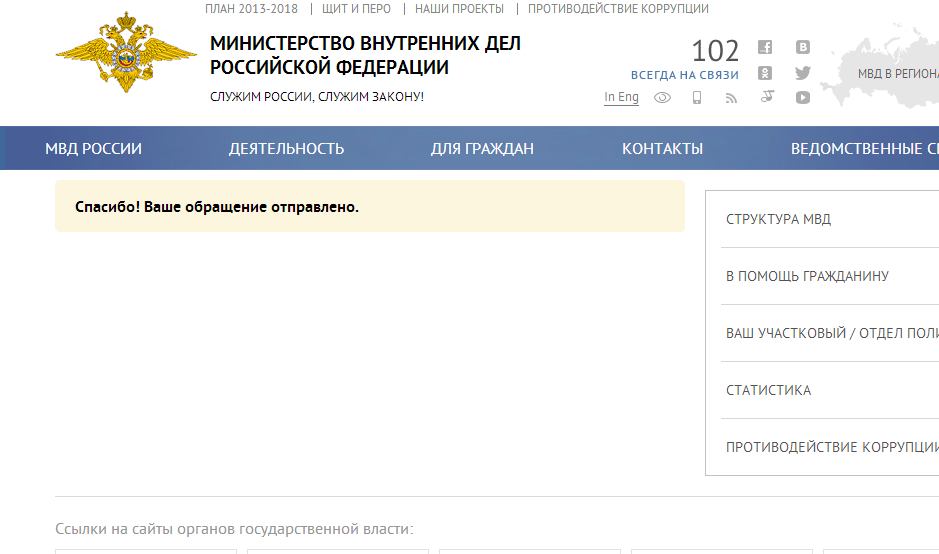The image size is (939, 554).
Task: Open the RSS feed icon
Action: click(731, 98)
